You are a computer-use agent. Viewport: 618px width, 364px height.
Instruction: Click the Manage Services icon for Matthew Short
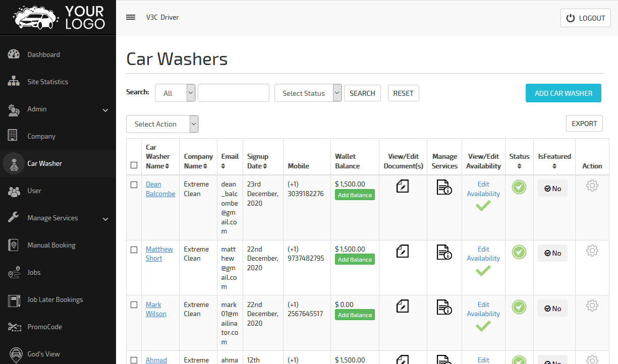point(444,252)
